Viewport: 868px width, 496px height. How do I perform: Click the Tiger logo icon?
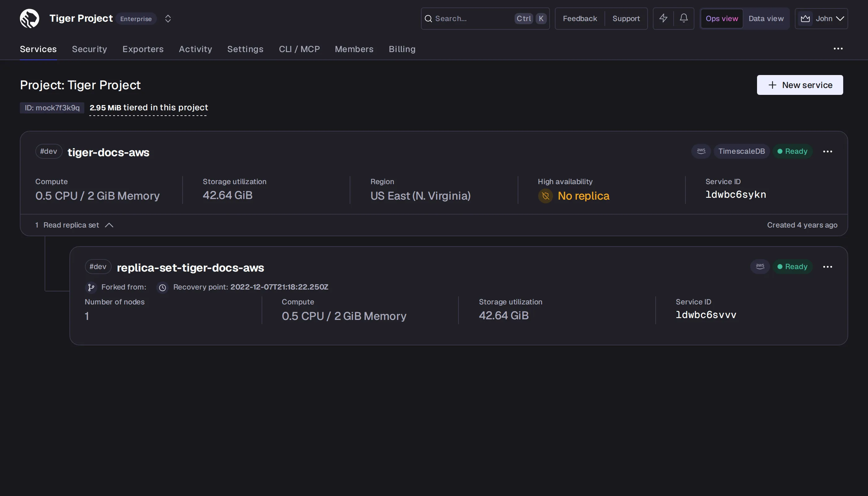click(29, 18)
